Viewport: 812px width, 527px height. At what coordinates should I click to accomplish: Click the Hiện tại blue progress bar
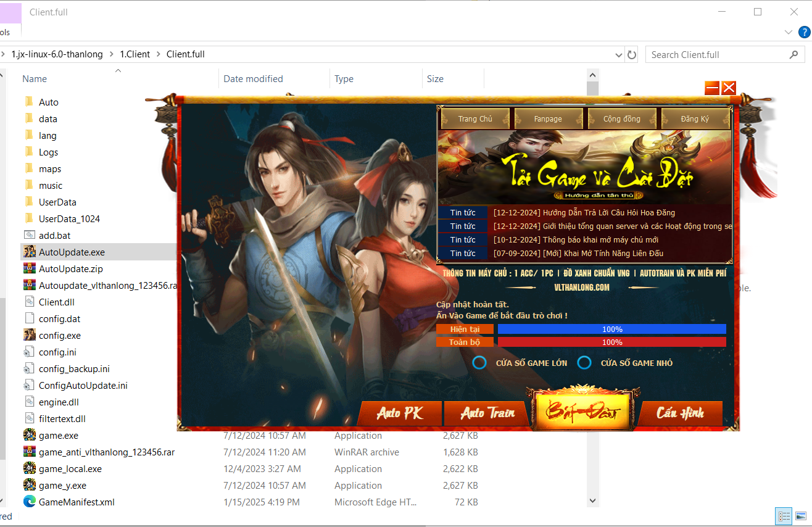pos(612,330)
